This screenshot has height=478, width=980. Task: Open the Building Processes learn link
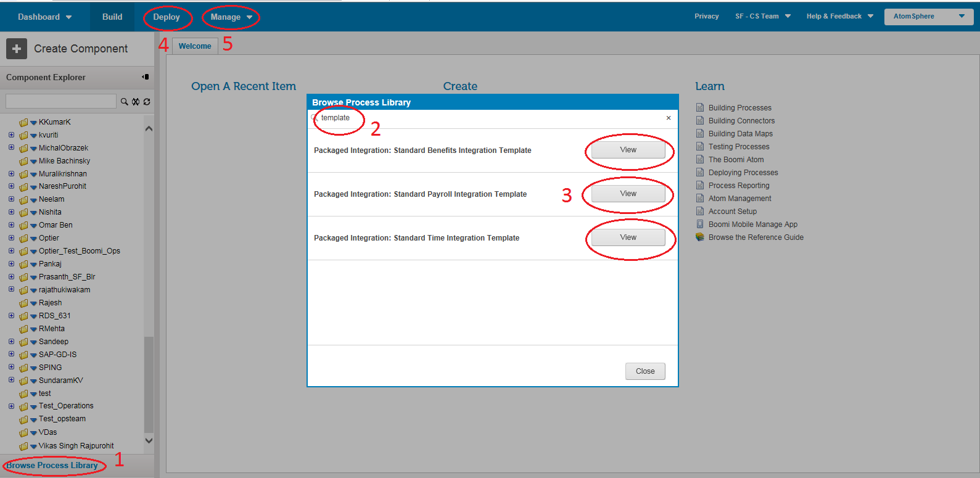739,108
